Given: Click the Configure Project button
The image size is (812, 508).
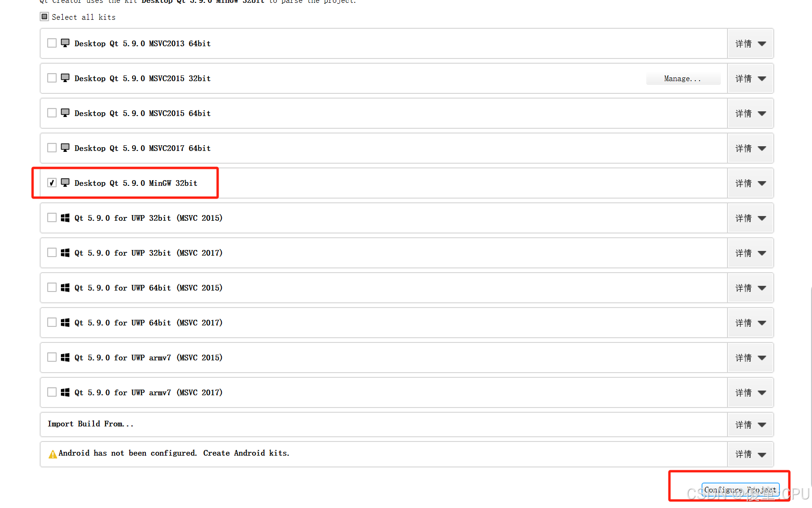Looking at the screenshot, I should click(x=740, y=490).
